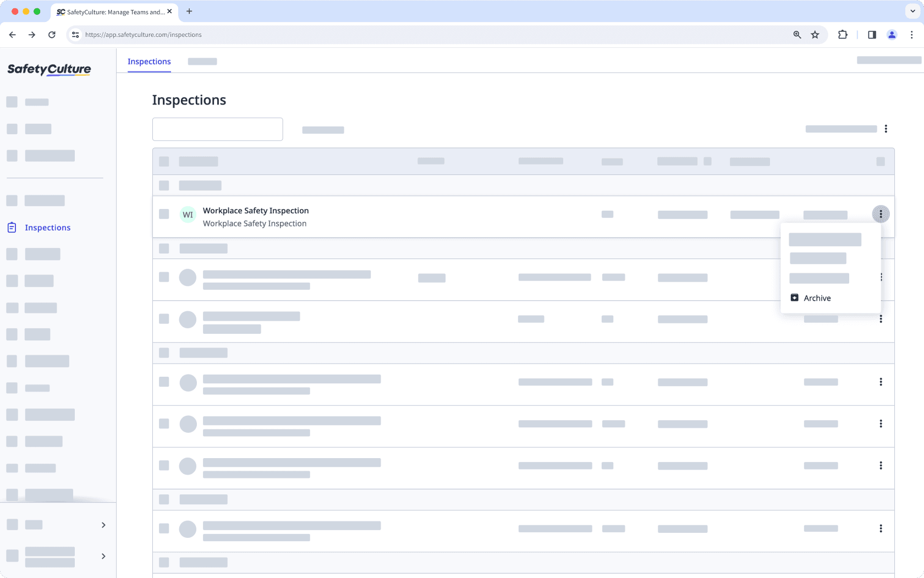This screenshot has width=924, height=578.
Task: Tick the Workplace Safety Inspection row checkbox
Action: [x=164, y=214]
